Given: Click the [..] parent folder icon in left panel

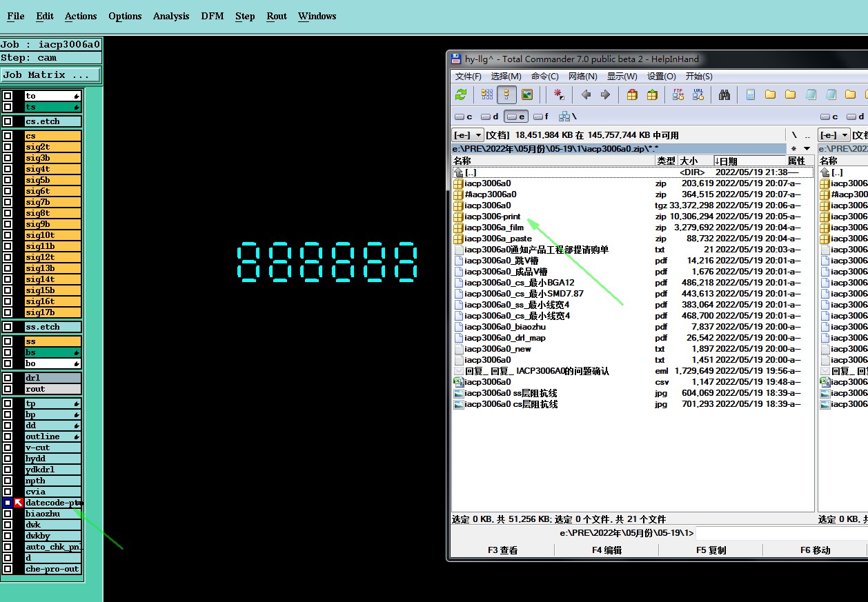Looking at the screenshot, I should 458,172.
